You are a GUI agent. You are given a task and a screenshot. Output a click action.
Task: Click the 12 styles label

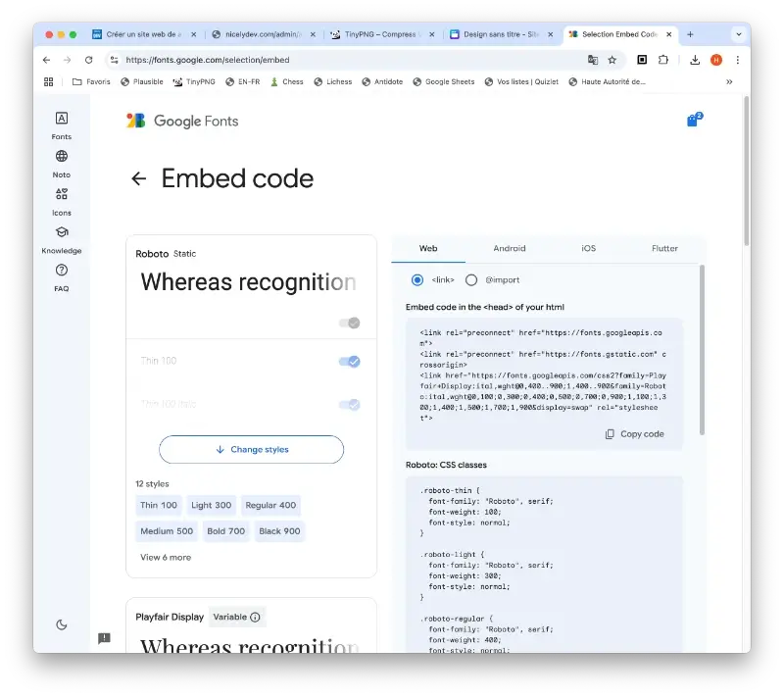click(x=152, y=484)
